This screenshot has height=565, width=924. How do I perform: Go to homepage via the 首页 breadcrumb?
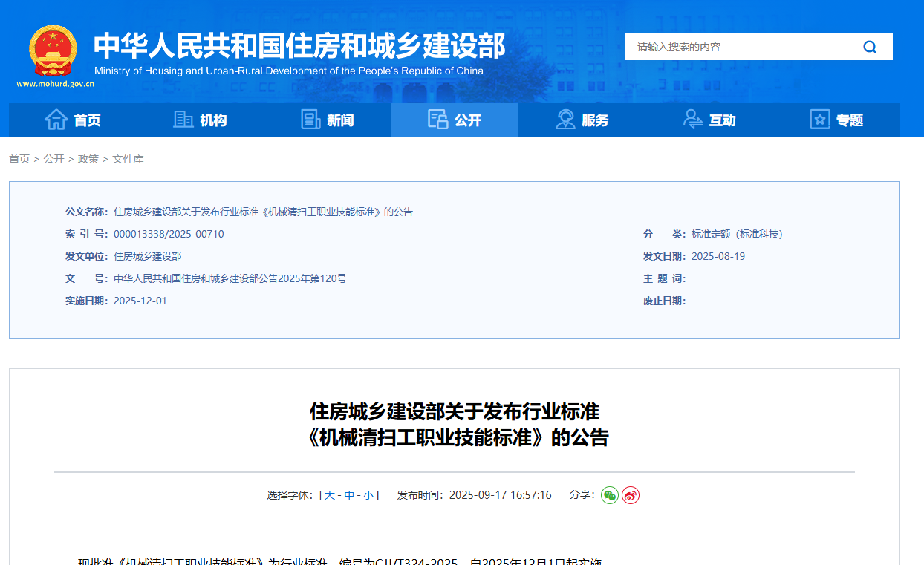19,158
